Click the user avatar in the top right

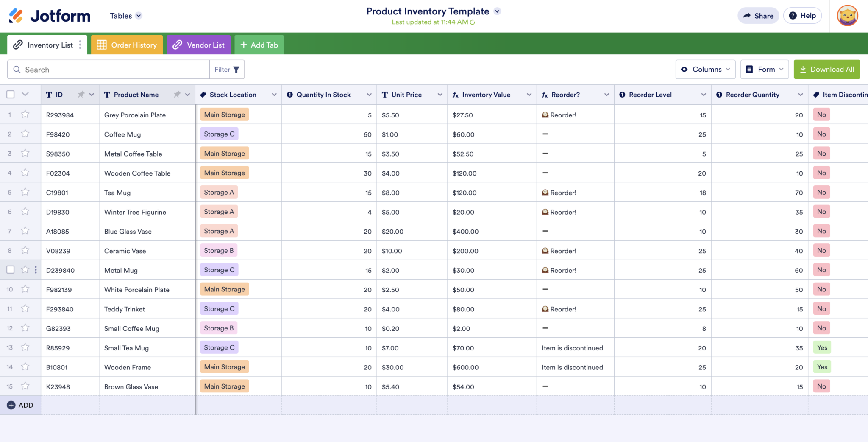click(x=847, y=16)
